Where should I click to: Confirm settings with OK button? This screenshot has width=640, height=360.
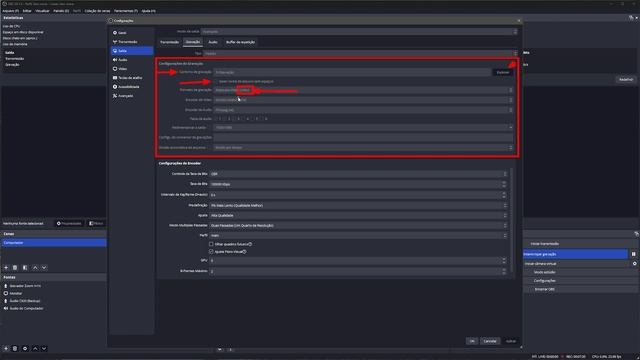pyautogui.click(x=472, y=341)
